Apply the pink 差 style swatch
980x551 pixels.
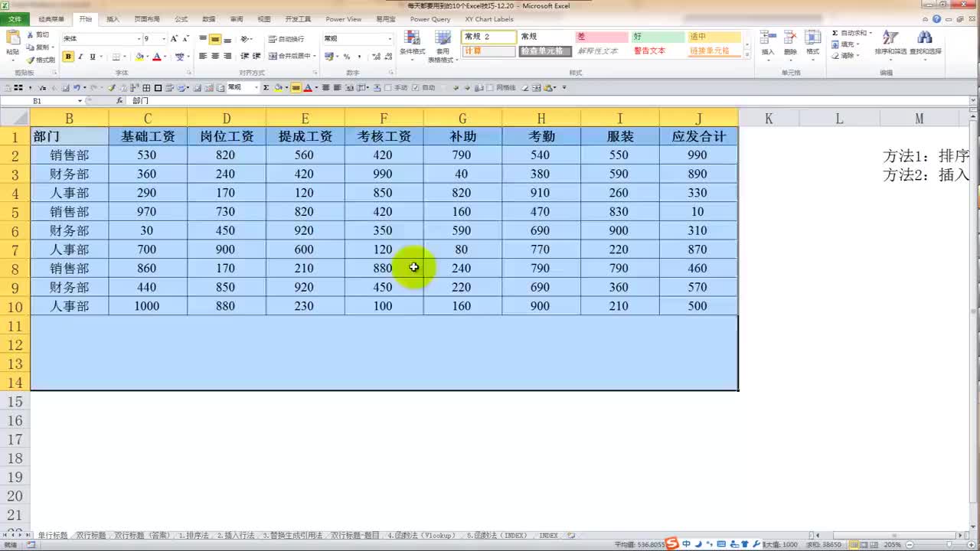(x=601, y=37)
